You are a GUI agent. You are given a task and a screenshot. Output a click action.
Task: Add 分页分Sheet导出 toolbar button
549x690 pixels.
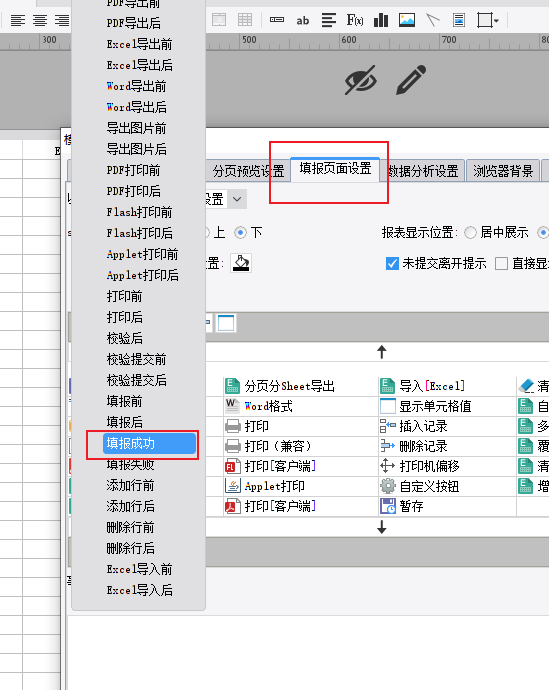click(x=280, y=386)
